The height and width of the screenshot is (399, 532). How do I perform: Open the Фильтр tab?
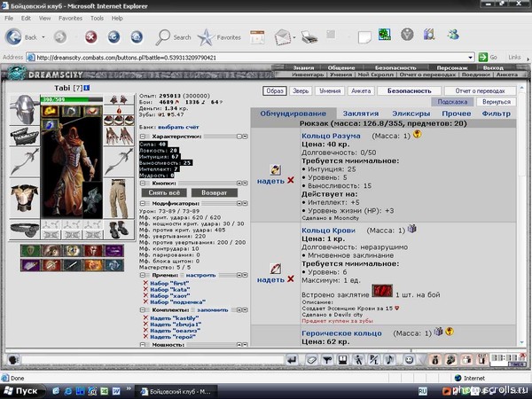(x=496, y=113)
